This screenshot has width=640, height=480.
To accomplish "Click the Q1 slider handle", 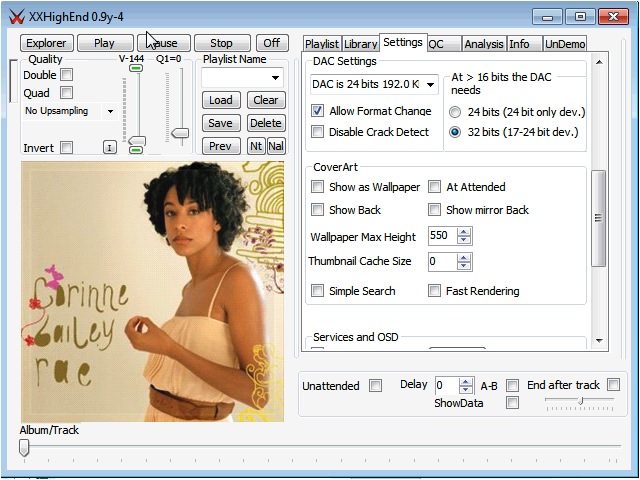I will 180,133.
